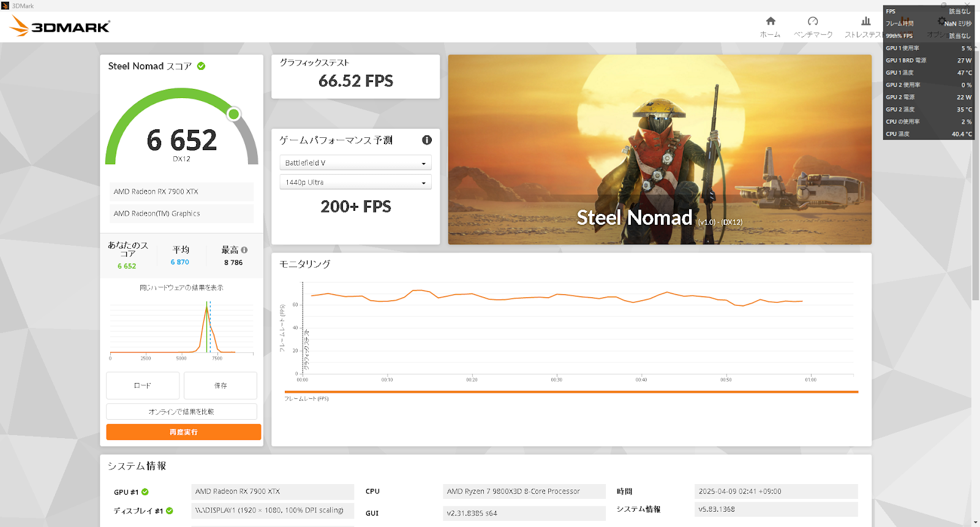This screenshot has height=527, width=980.
Task: Click the GPU 2 電源 row in overlay
Action: (x=929, y=97)
